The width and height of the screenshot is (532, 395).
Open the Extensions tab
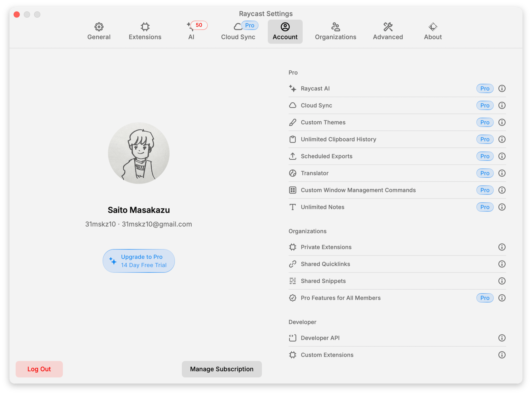[x=145, y=32]
